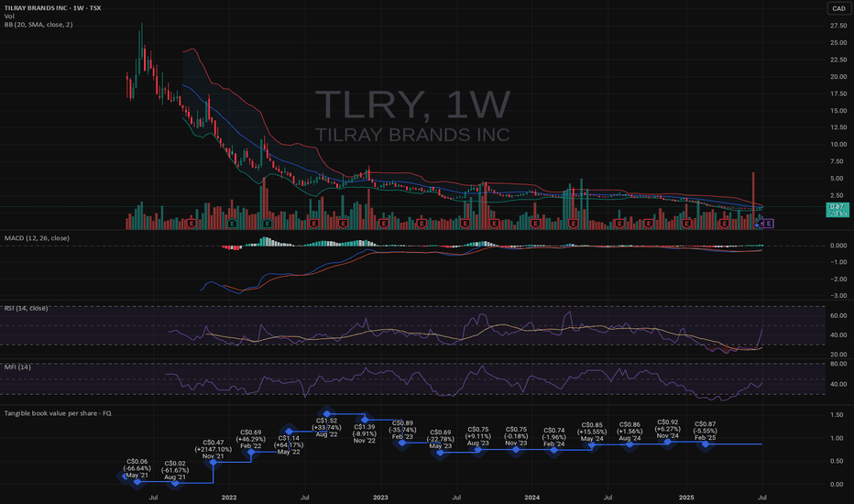Click the red earnings marker near October 2023

pyautogui.click(x=494, y=224)
